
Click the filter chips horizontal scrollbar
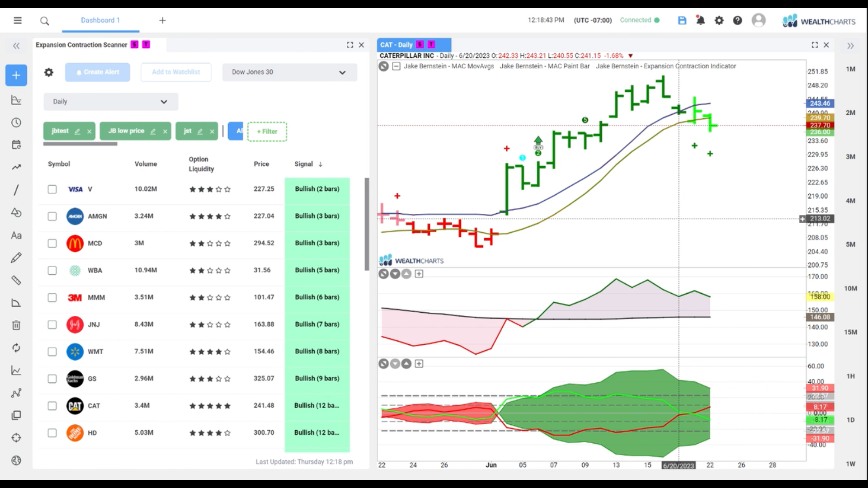[80, 144]
